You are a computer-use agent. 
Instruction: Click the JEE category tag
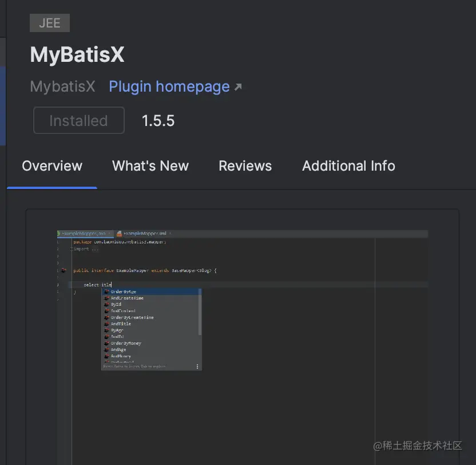click(x=50, y=23)
